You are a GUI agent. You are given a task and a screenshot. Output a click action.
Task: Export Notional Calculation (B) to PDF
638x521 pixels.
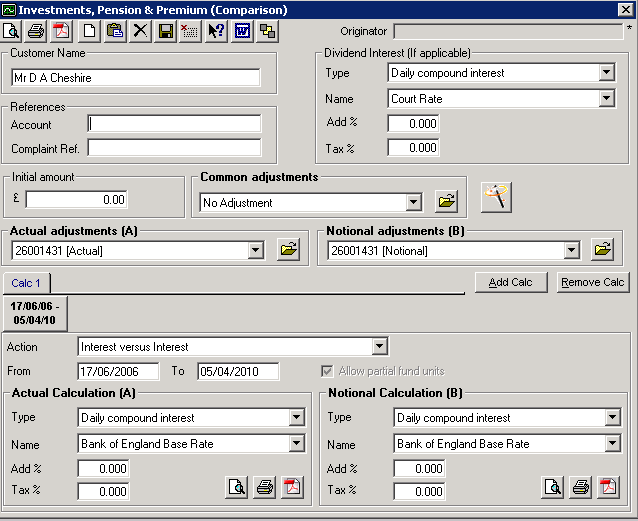[x=608, y=487]
